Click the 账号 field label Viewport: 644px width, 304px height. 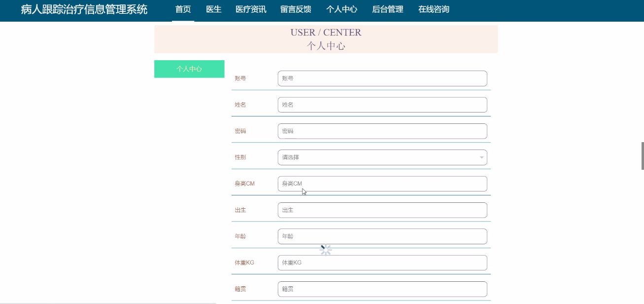(x=240, y=78)
